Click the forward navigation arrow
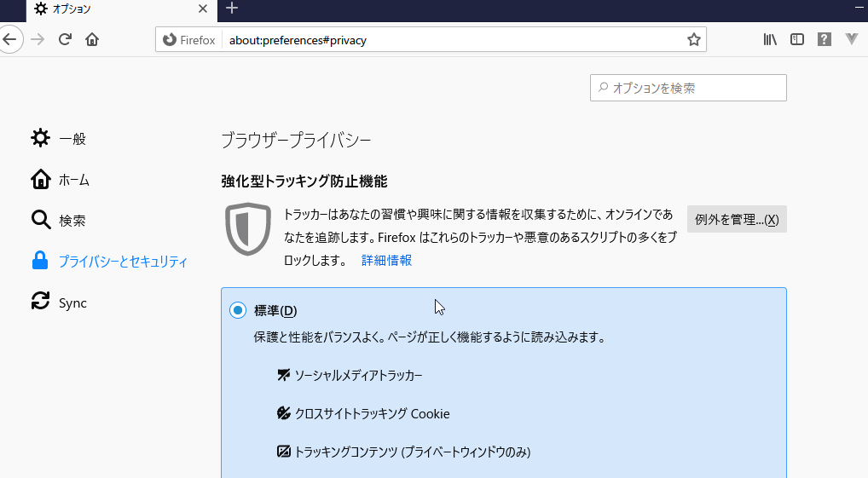 point(38,40)
